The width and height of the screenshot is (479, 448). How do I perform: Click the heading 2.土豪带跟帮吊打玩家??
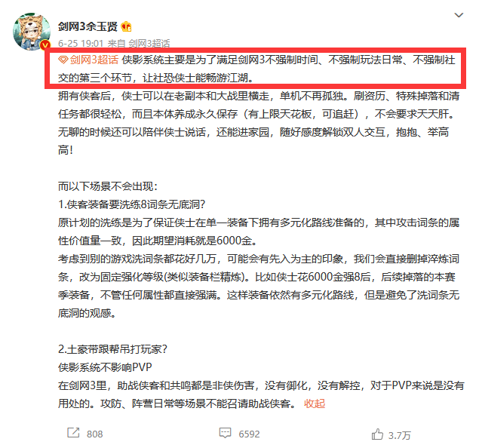[112, 349]
